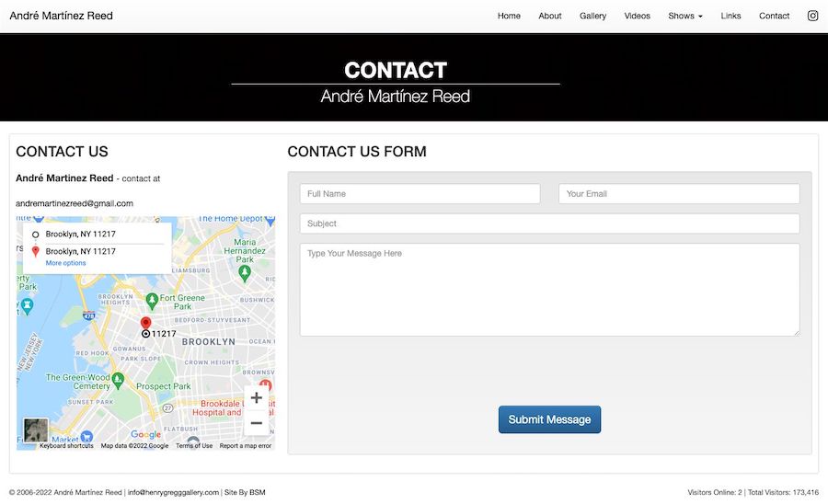Focus the message text area

550,289
